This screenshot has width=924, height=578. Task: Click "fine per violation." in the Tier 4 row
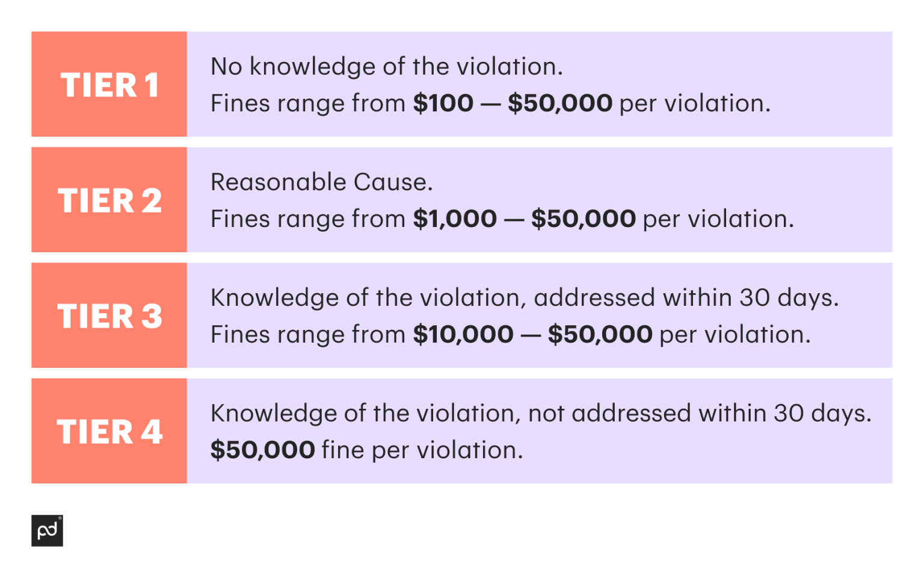point(422,450)
